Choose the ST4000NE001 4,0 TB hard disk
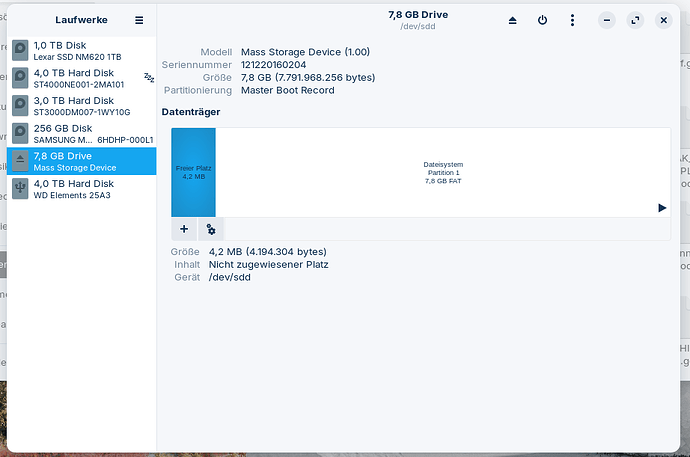Viewport: 690px width, 457px height. click(80, 78)
